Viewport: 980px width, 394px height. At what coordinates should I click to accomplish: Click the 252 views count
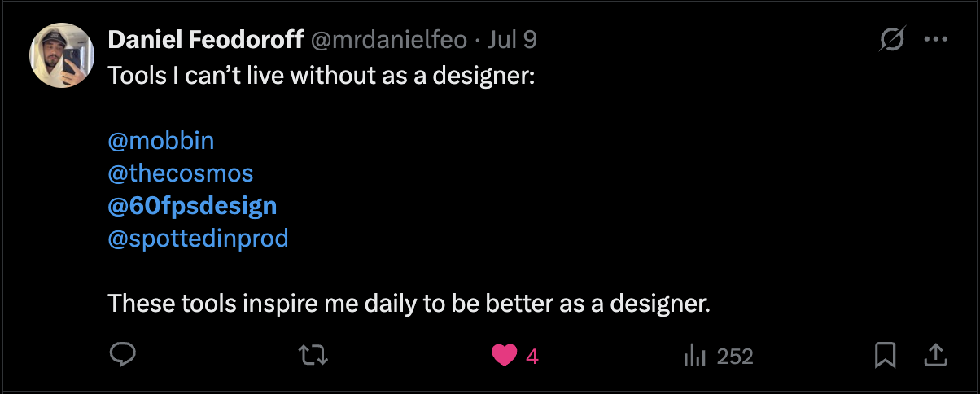click(x=735, y=357)
